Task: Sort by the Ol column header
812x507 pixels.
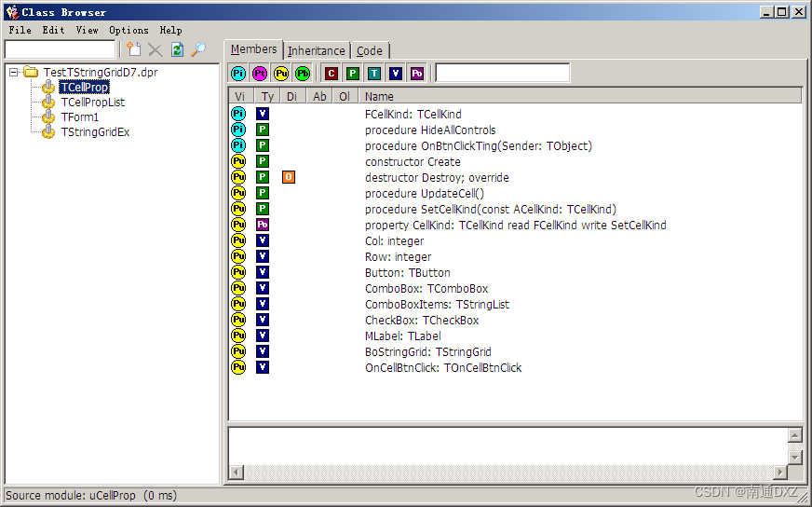Action: tap(345, 96)
